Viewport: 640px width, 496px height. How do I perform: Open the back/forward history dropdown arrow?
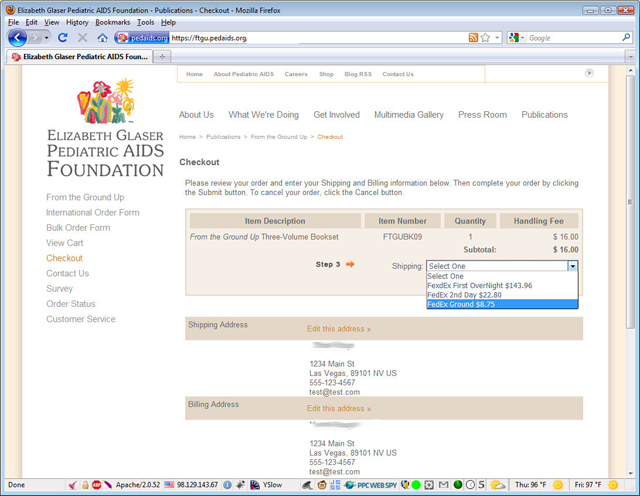tap(47, 38)
